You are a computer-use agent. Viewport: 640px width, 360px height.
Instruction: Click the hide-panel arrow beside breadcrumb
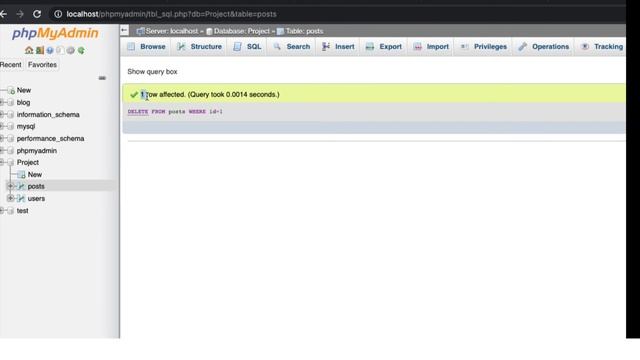click(124, 30)
